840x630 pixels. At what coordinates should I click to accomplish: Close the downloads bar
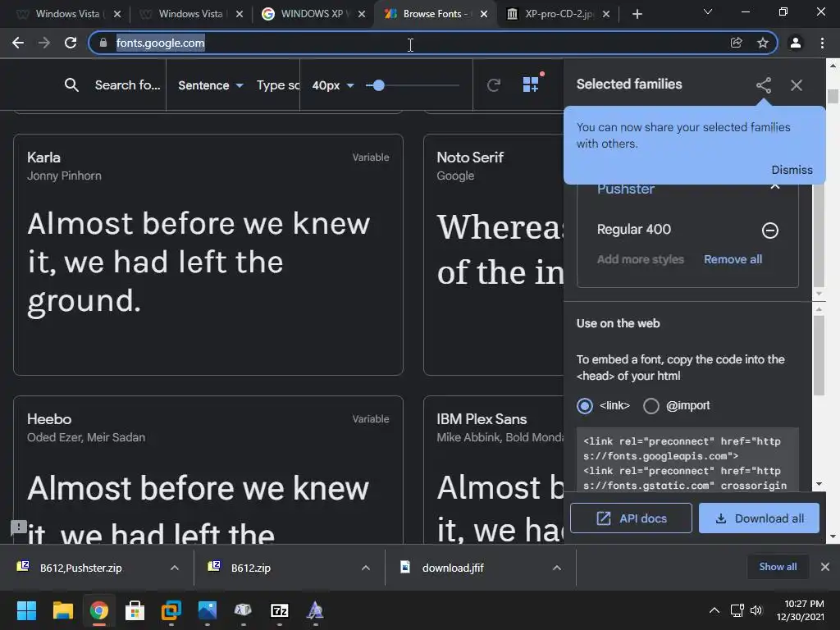pyautogui.click(x=825, y=567)
